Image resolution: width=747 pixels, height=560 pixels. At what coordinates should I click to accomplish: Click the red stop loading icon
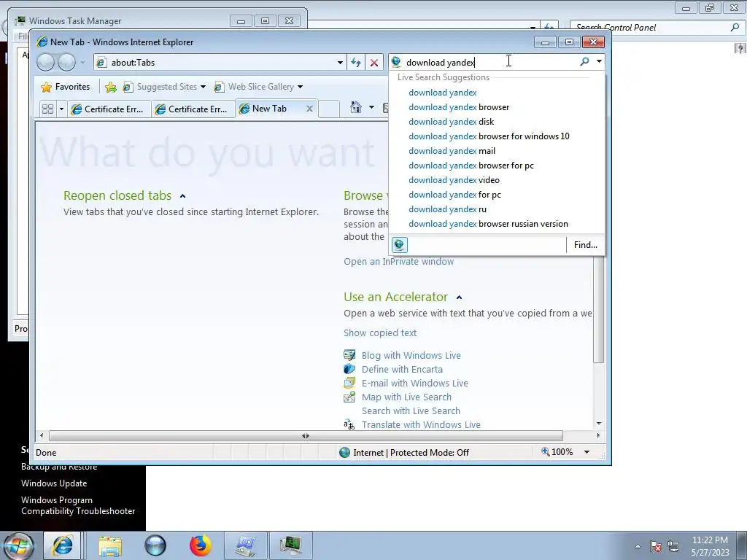pos(374,63)
